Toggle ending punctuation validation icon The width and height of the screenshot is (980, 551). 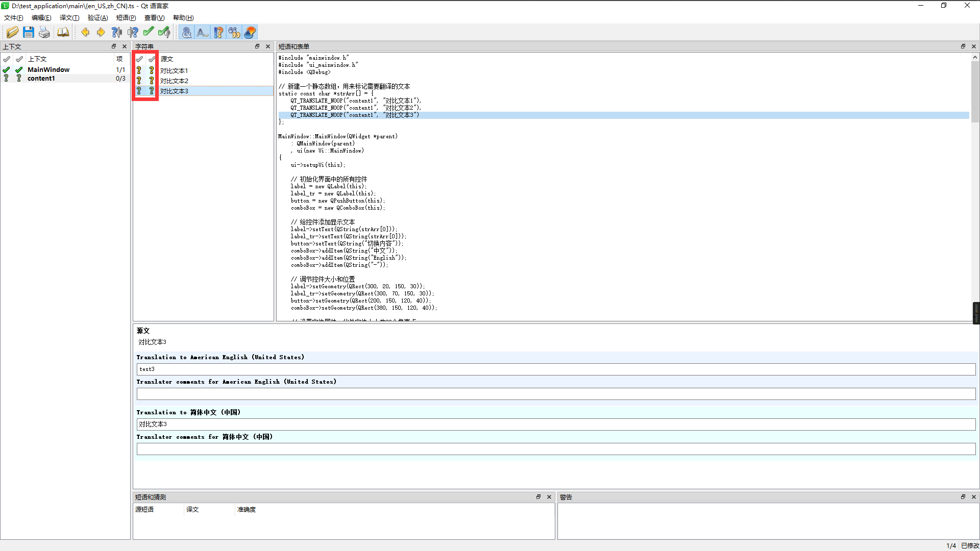click(x=218, y=33)
